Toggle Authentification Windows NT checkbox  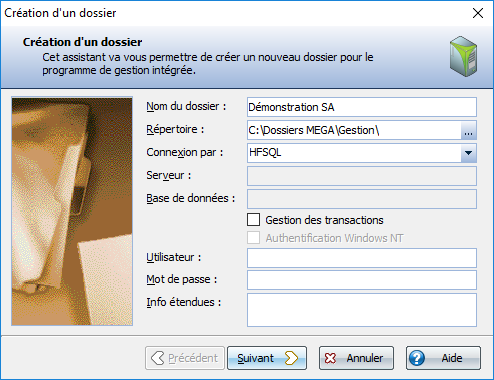click(x=254, y=238)
